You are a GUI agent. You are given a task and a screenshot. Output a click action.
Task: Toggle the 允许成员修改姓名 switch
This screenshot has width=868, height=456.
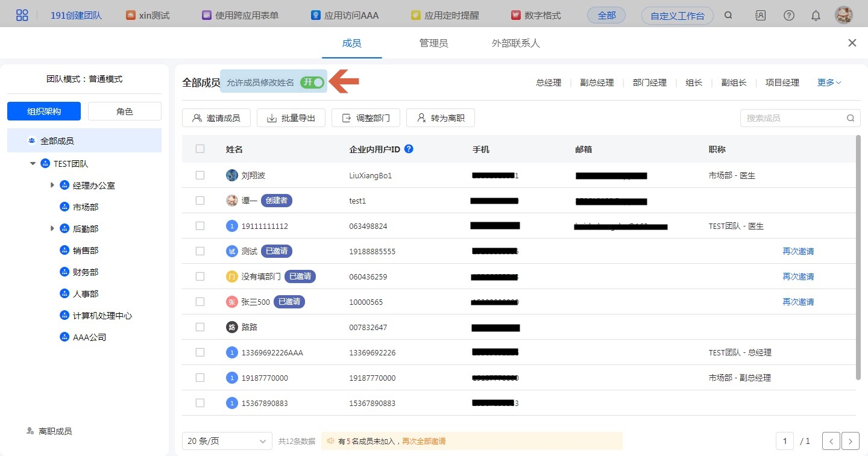point(312,83)
